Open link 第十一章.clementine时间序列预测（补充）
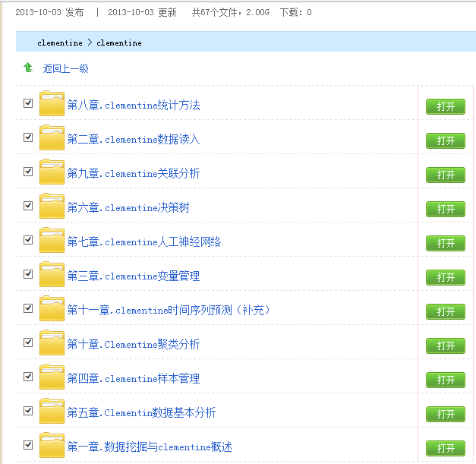 pyautogui.click(x=169, y=310)
